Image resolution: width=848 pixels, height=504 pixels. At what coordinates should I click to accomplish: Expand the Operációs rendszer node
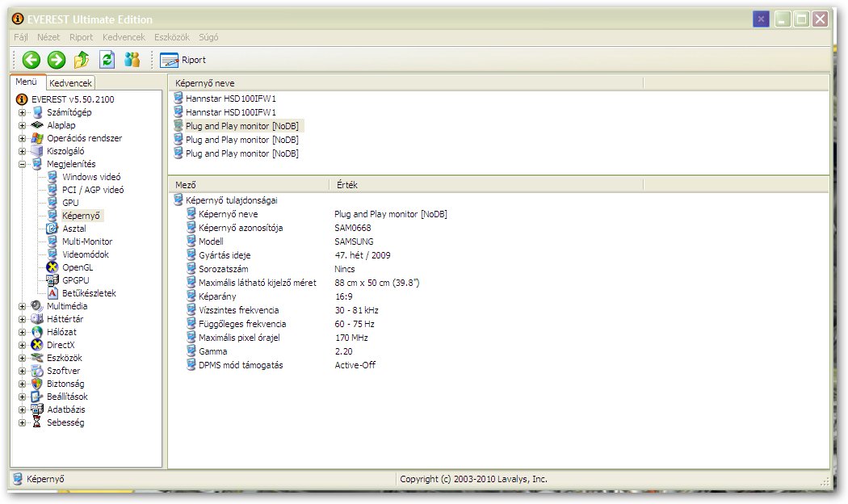tap(22, 138)
